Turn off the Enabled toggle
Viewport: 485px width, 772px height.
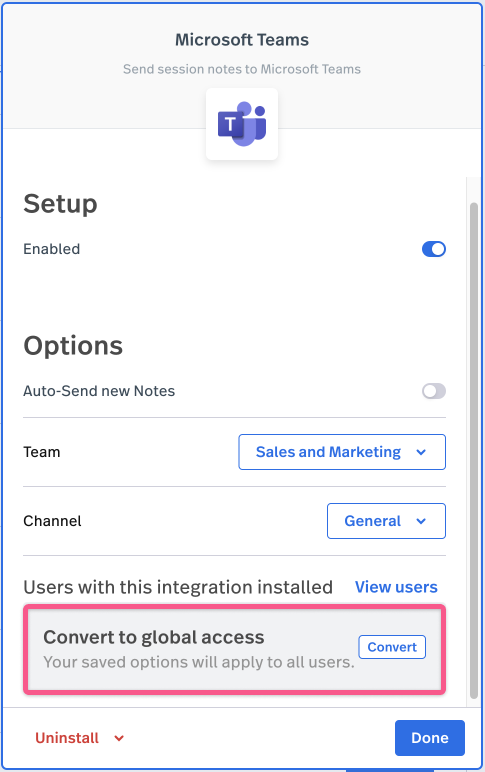point(434,249)
